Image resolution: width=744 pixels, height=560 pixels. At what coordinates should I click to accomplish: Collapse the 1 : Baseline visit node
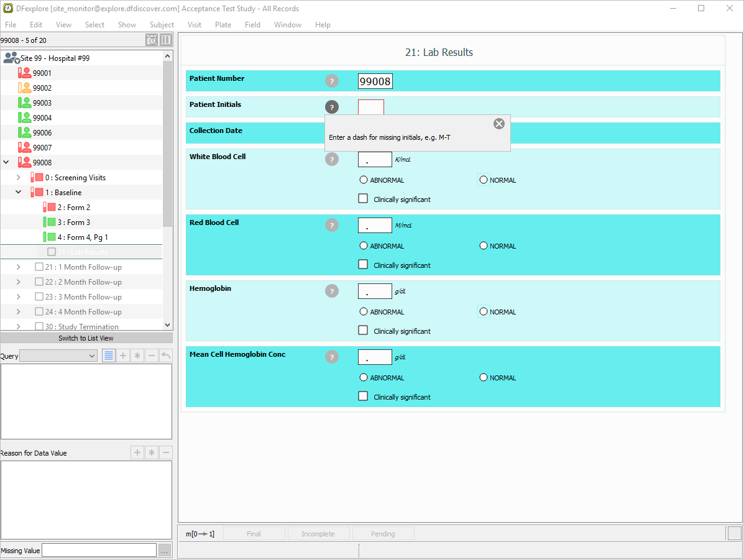(19, 193)
